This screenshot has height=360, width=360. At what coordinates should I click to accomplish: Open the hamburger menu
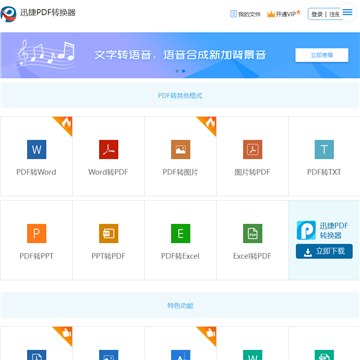347,12
